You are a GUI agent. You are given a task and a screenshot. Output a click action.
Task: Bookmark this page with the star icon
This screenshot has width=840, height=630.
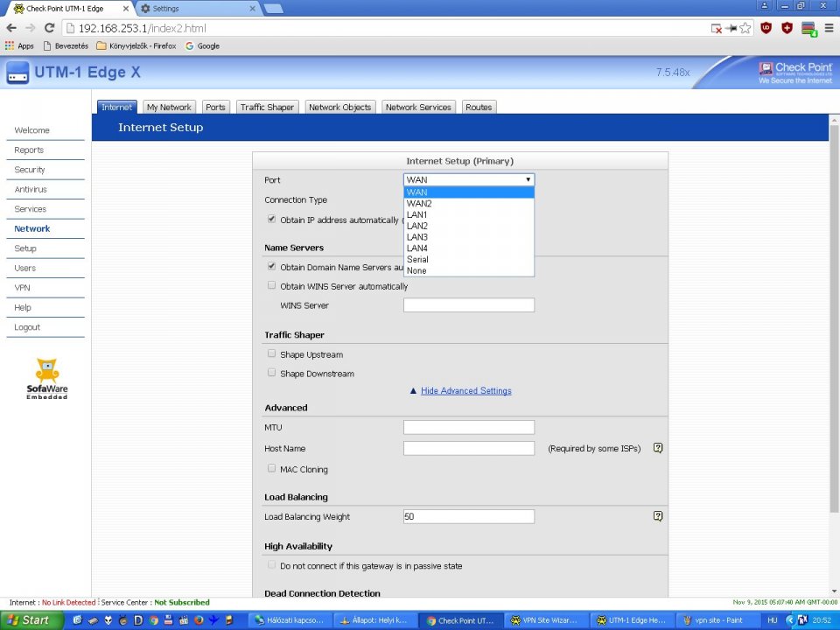point(745,28)
